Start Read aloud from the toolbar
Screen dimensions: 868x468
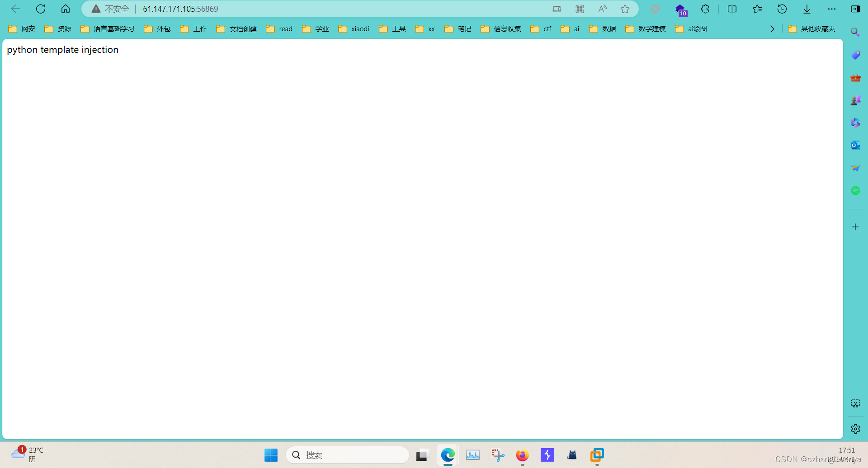pyautogui.click(x=602, y=9)
